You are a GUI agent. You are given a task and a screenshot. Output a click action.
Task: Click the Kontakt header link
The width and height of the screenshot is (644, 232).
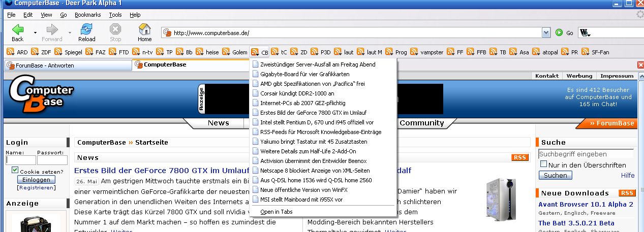[547, 76]
